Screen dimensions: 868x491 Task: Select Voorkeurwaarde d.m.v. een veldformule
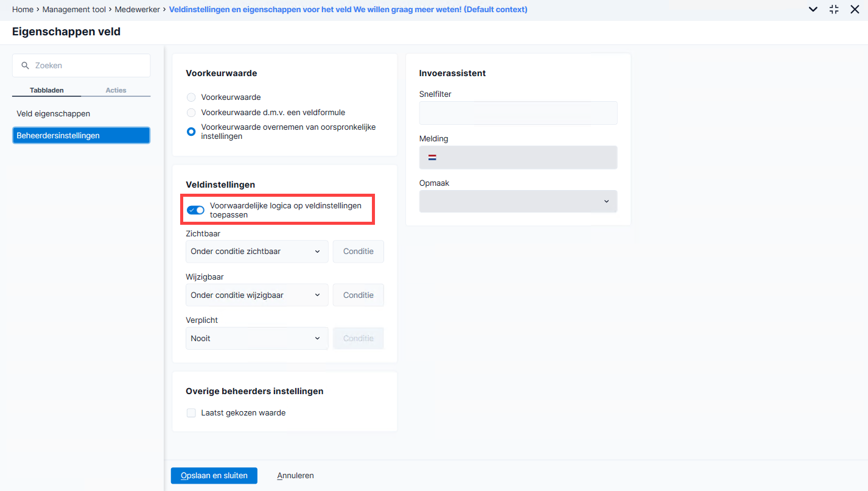pos(191,112)
